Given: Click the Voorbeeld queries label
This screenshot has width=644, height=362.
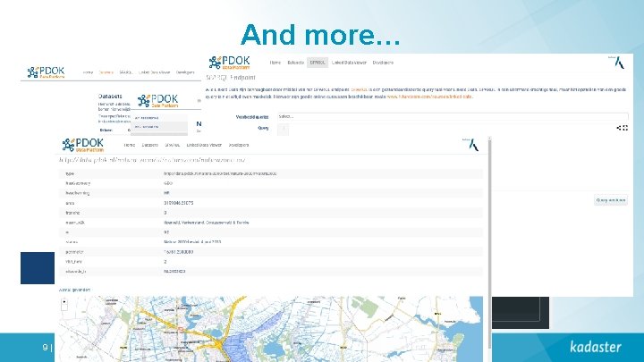Looking at the screenshot, I should (252, 117).
